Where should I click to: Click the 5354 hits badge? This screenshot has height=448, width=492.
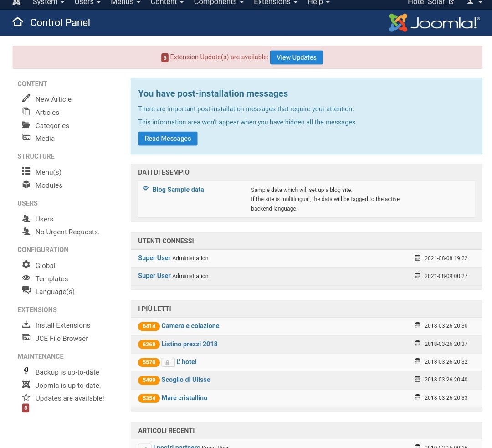coord(149,398)
